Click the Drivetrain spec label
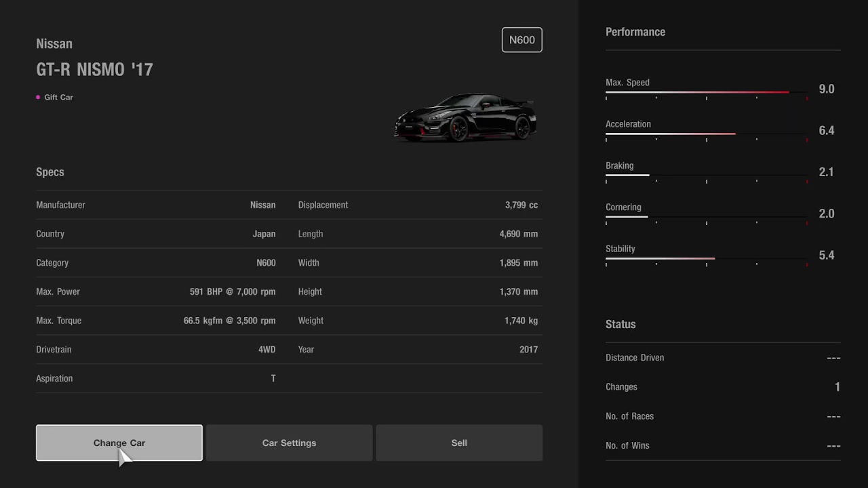868x488 pixels. click(54, 350)
